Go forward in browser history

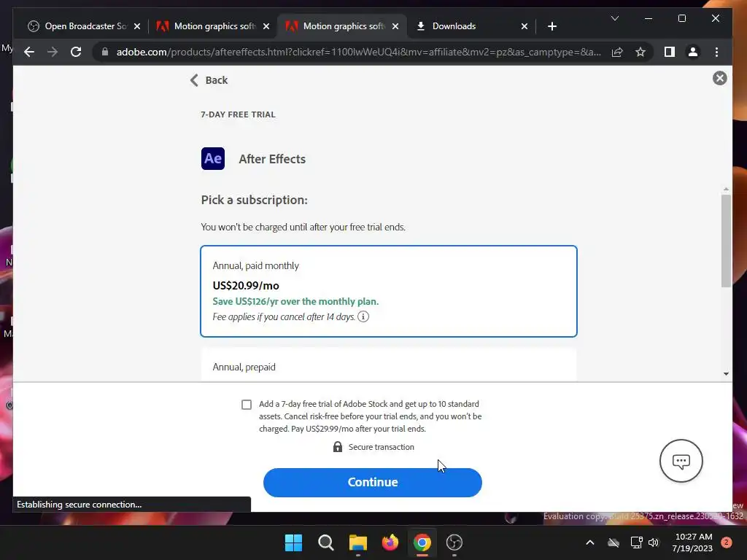click(x=53, y=52)
